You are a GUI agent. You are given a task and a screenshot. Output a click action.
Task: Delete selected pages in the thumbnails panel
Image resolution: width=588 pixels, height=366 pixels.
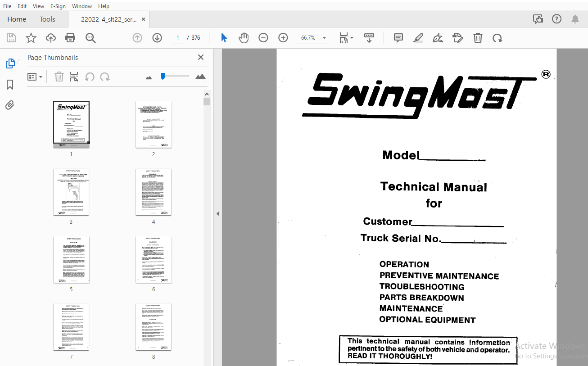59,77
